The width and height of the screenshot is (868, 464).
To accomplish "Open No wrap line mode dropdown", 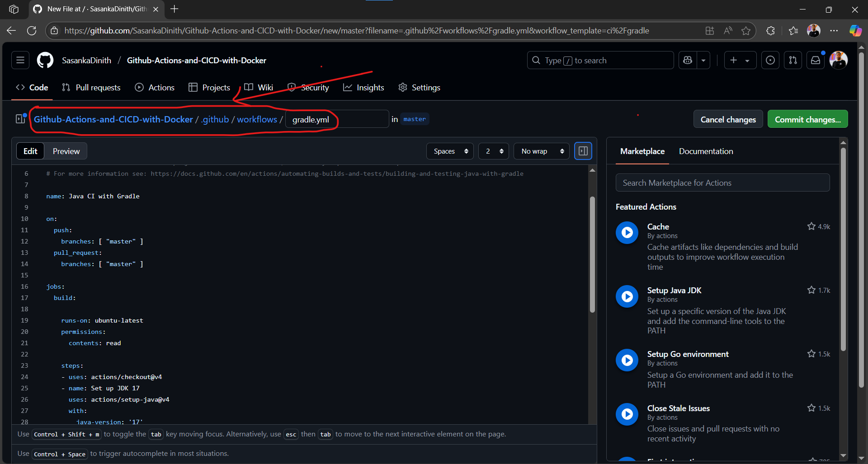I will pos(542,151).
